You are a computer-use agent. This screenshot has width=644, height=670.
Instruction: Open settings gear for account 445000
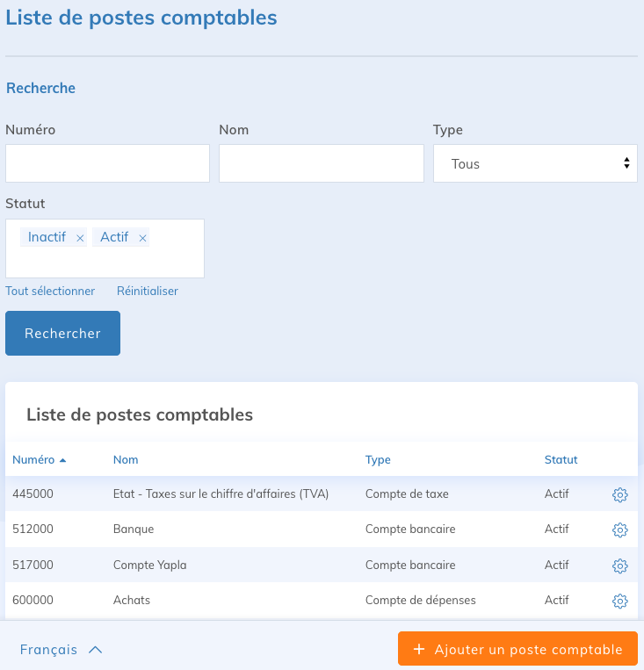coord(619,494)
